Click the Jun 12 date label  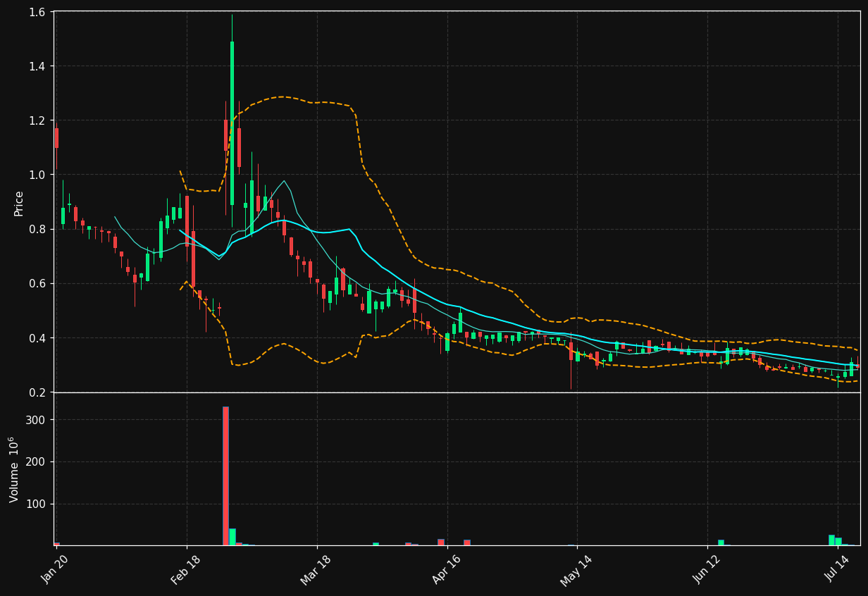(707, 569)
